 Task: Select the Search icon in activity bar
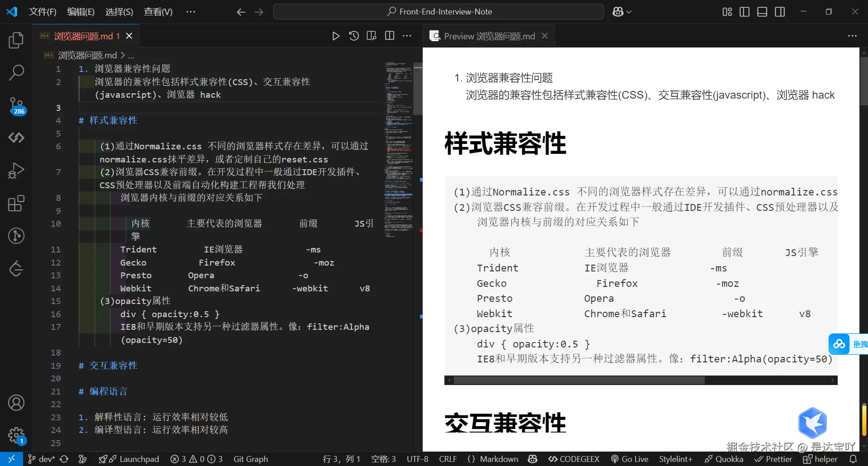coord(16,72)
